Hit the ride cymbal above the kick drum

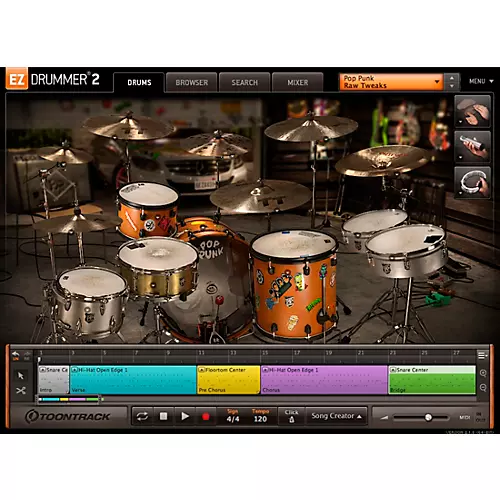coord(260,197)
